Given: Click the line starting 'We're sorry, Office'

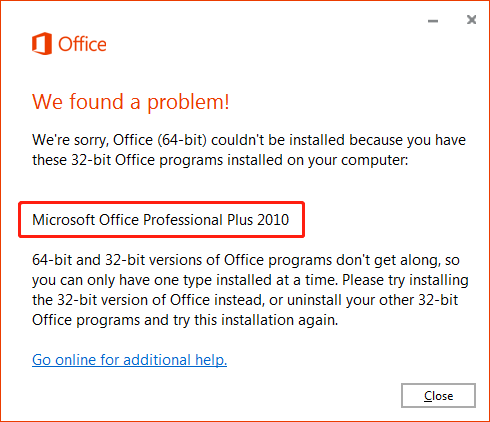Looking at the screenshot, I should pos(249,140).
